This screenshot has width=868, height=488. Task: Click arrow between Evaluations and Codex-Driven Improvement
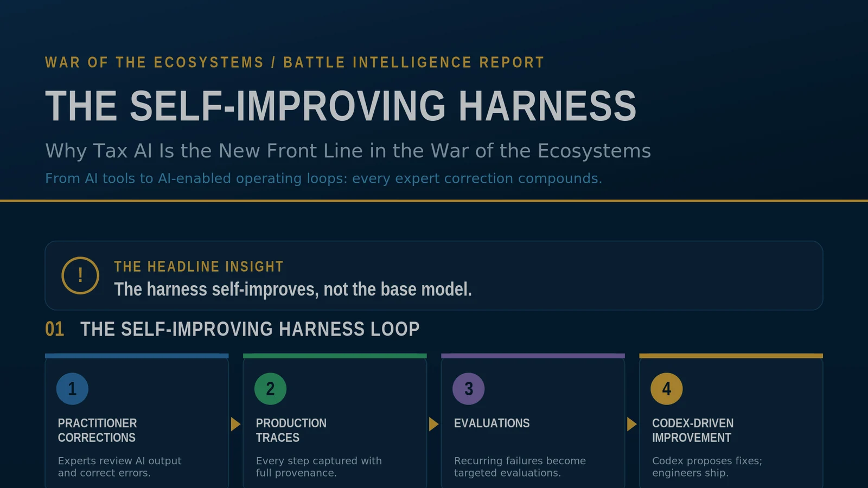click(x=631, y=424)
